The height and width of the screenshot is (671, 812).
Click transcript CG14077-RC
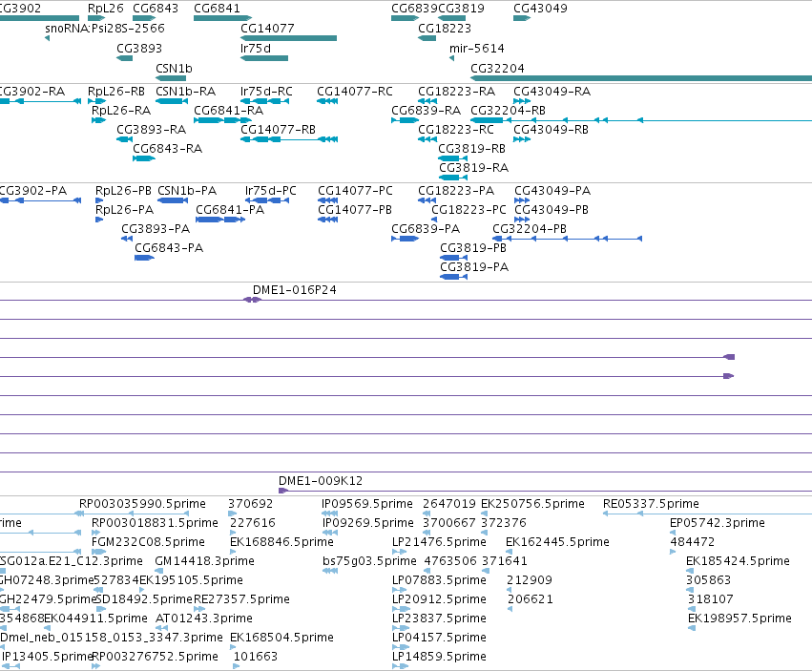(355, 92)
